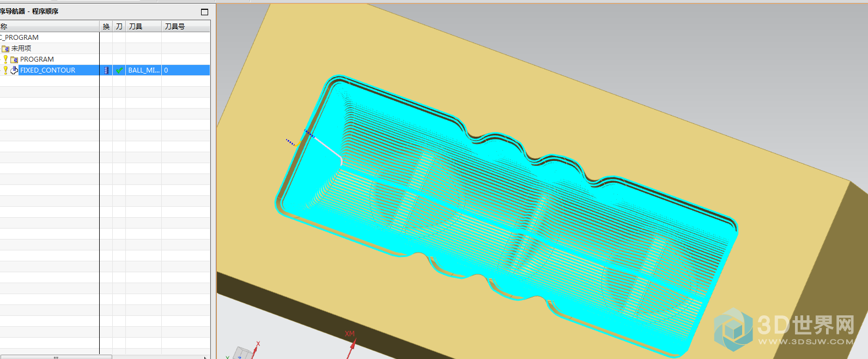This screenshot has height=359, width=868.
Task: Maximize the operation navigator panel
Action: pyautogui.click(x=204, y=11)
